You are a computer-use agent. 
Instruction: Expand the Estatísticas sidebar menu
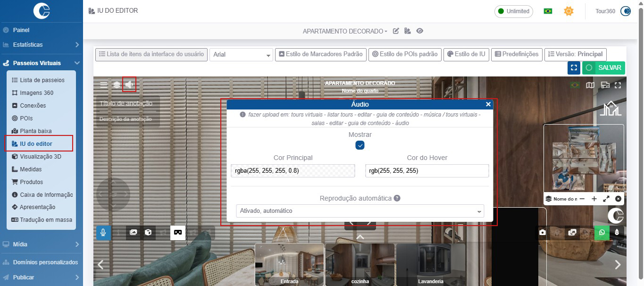tap(41, 45)
